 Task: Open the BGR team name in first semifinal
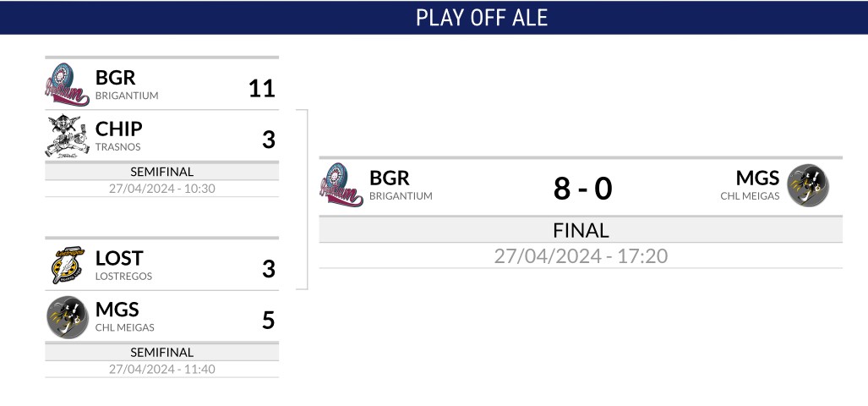115,77
